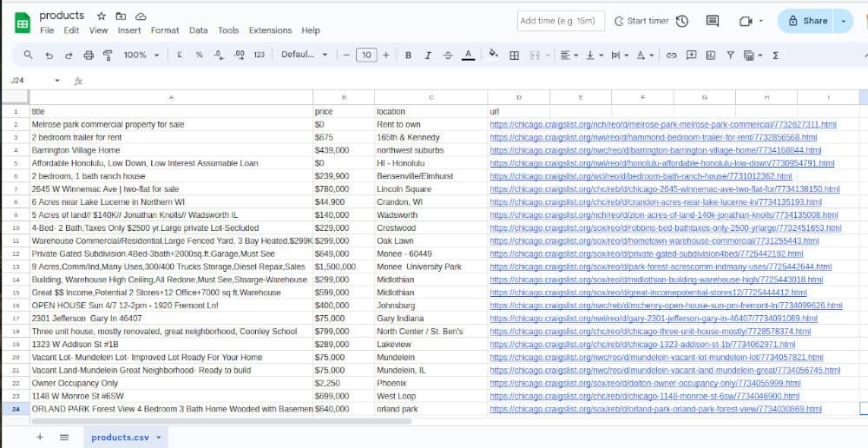868x448 pixels.
Task: Open the Google Sheets home icon
Action: pos(23,23)
